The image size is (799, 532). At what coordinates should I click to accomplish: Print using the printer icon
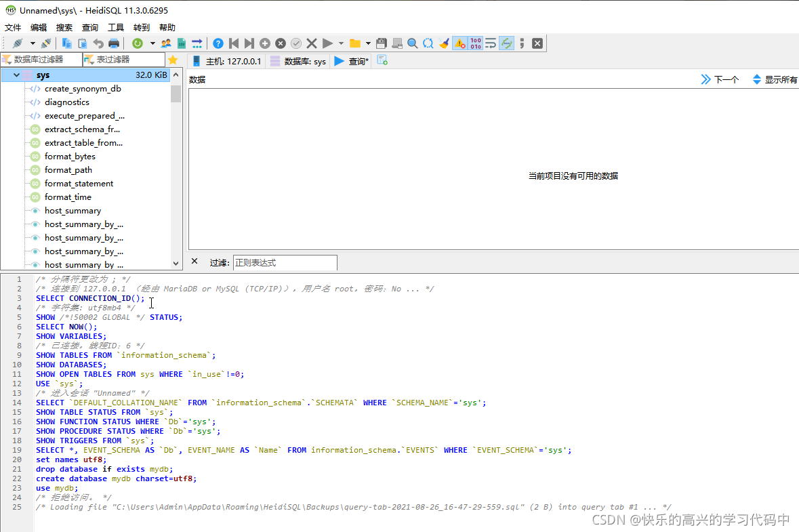[114, 43]
